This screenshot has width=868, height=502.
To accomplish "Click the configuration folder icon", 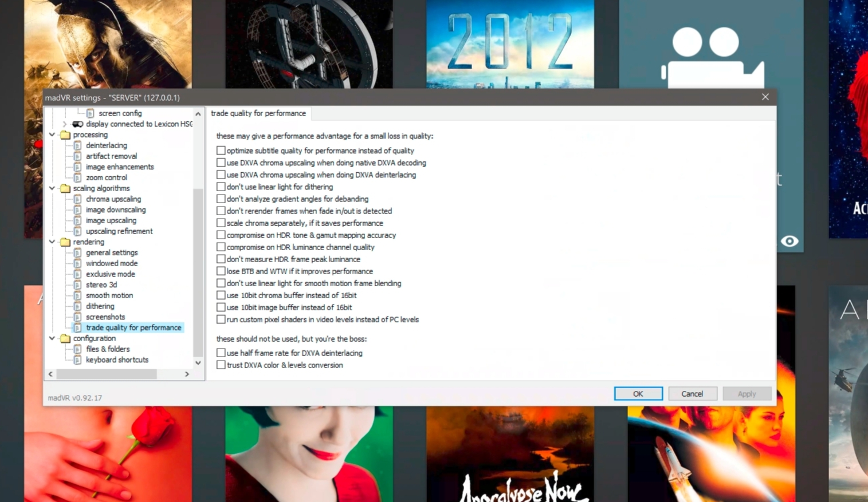I will tap(65, 338).
